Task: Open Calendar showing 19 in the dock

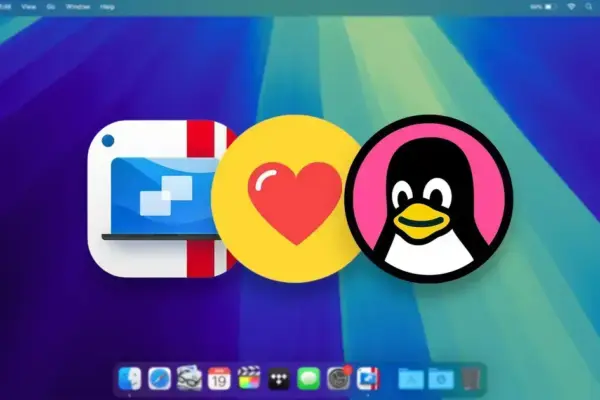Action: (x=219, y=378)
